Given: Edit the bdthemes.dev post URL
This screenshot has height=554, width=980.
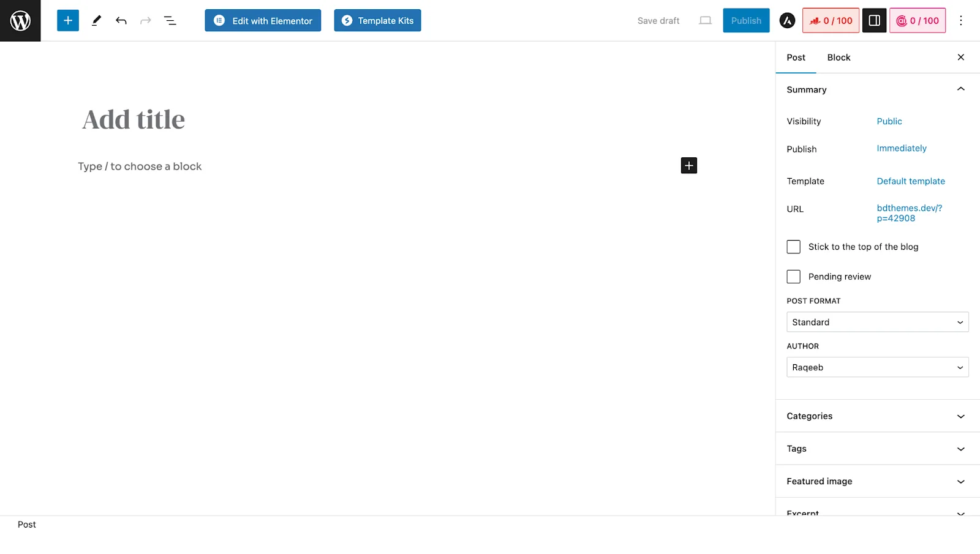Looking at the screenshot, I should click(909, 213).
